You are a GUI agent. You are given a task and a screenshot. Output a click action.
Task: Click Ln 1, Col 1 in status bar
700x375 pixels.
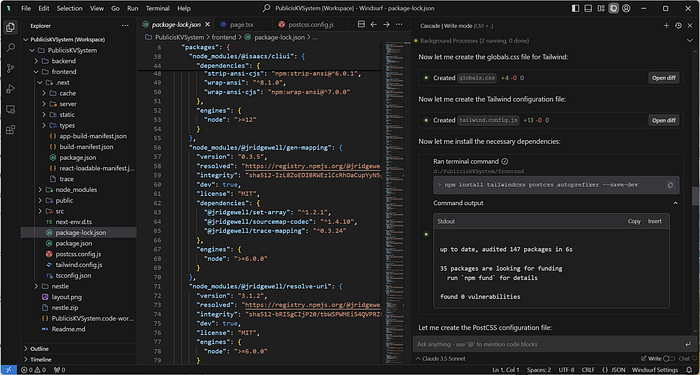pos(507,370)
